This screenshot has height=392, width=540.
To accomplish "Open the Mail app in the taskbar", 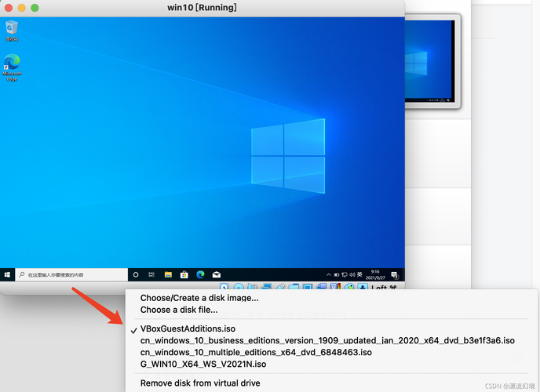I will 216,275.
